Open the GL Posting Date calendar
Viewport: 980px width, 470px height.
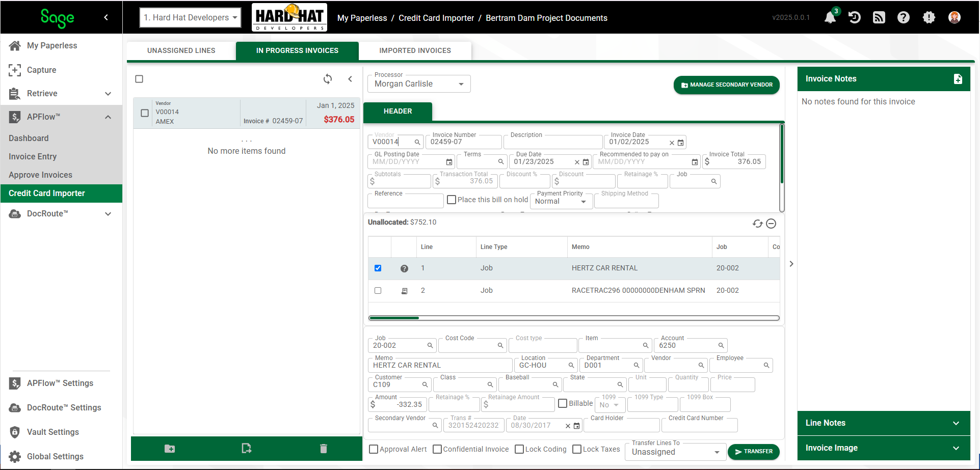[x=449, y=162]
